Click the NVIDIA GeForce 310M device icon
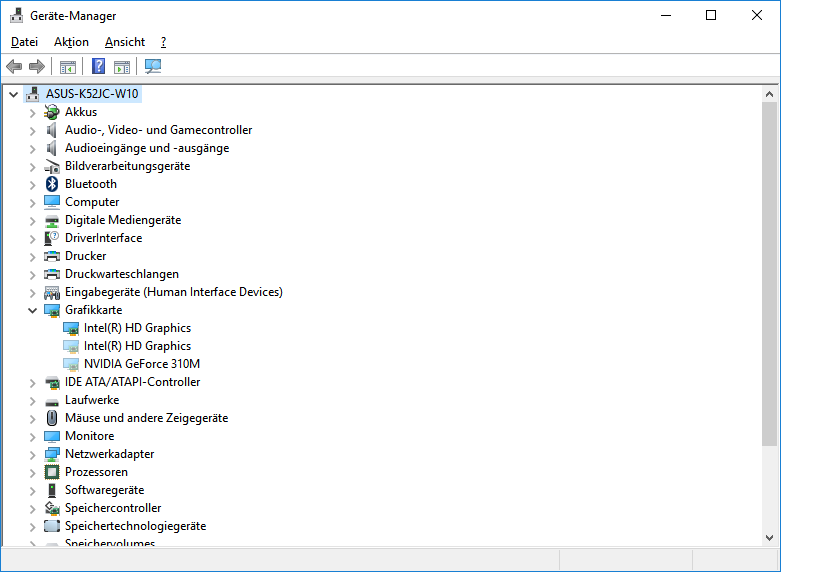This screenshot has width=819, height=572. pyautogui.click(x=71, y=364)
